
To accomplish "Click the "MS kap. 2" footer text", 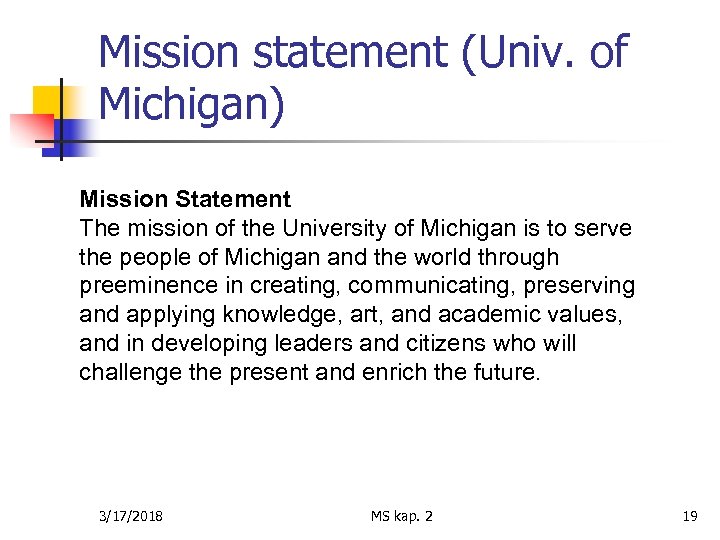I will pos(402,516).
